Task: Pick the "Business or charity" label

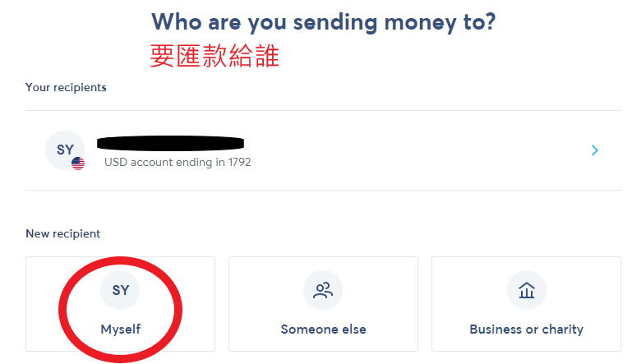Action: click(526, 329)
